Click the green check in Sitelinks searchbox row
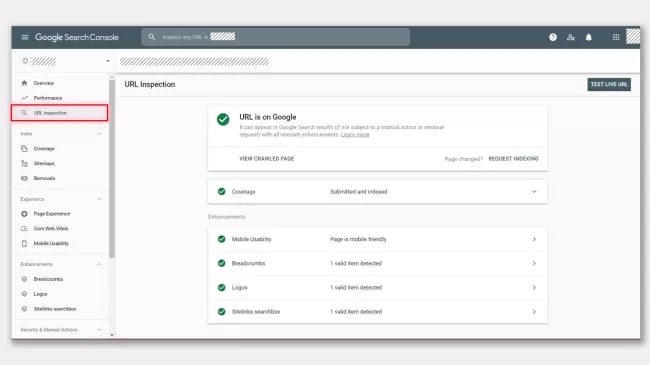The height and width of the screenshot is (365, 650). click(221, 311)
